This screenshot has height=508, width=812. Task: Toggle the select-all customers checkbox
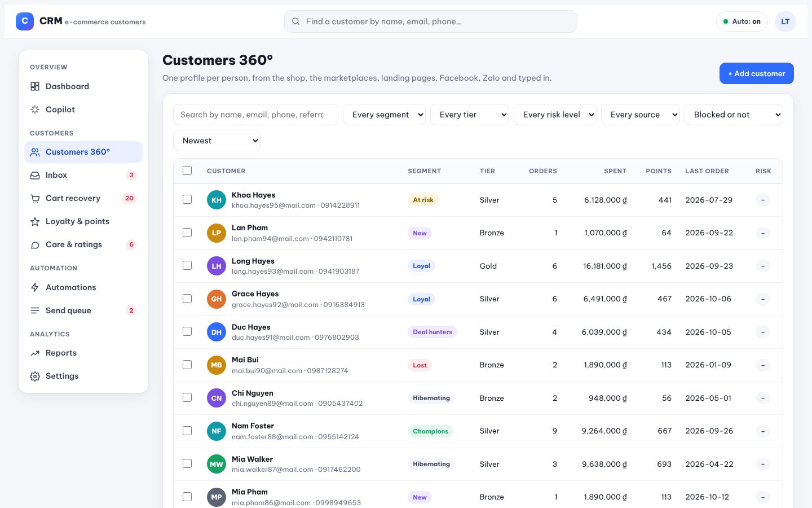(x=187, y=170)
